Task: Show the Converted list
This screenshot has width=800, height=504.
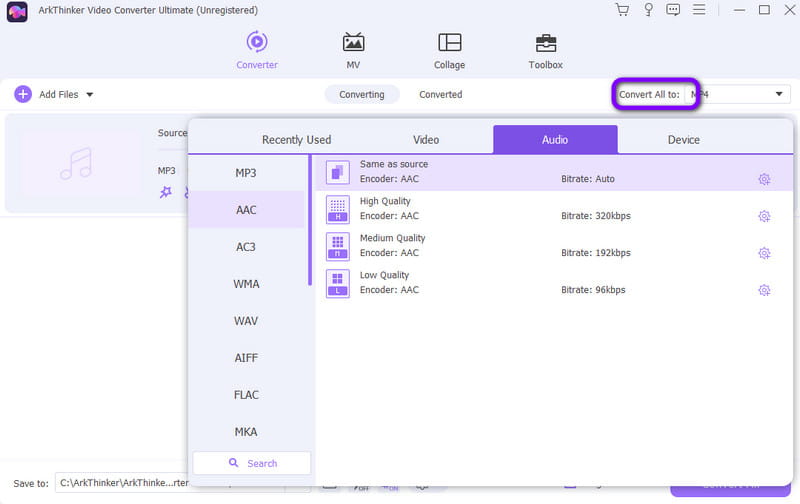Action: pyautogui.click(x=441, y=94)
